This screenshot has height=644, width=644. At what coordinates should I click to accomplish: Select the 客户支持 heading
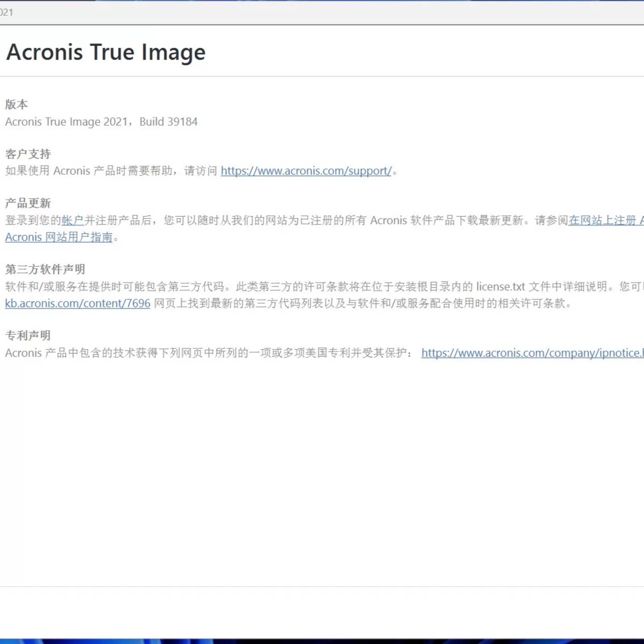[28, 154]
